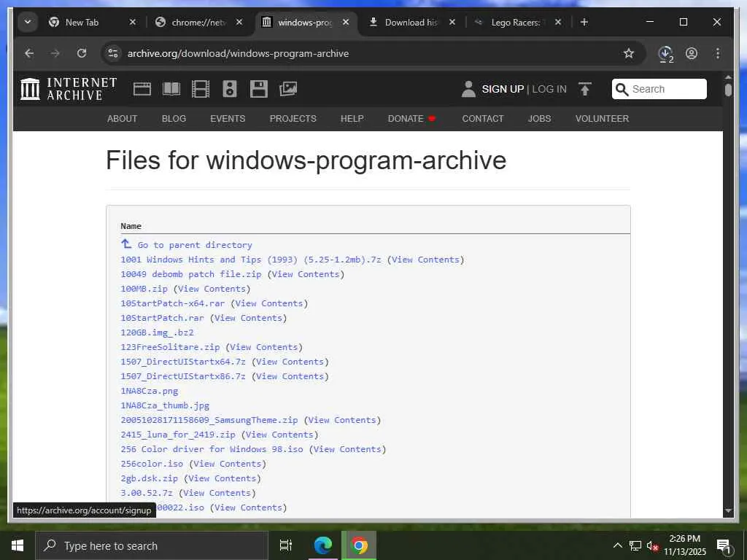
Task: View Contents of 1507_DirectUIStartx64.7z
Action: click(290, 362)
